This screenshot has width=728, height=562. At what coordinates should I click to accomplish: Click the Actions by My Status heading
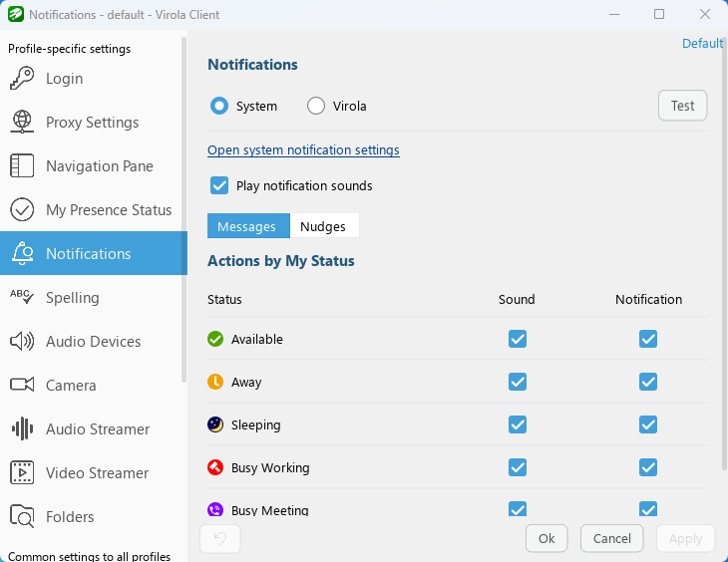281,261
